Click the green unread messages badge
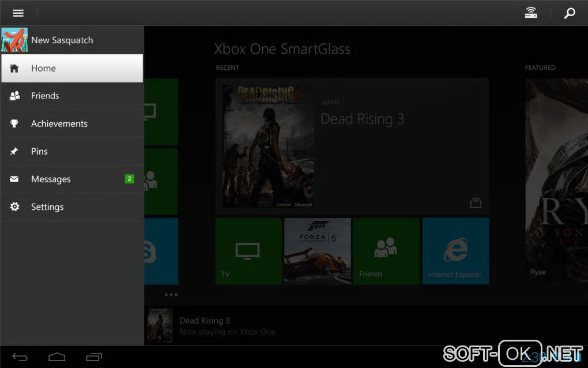The width and height of the screenshot is (588, 368). pyautogui.click(x=129, y=179)
